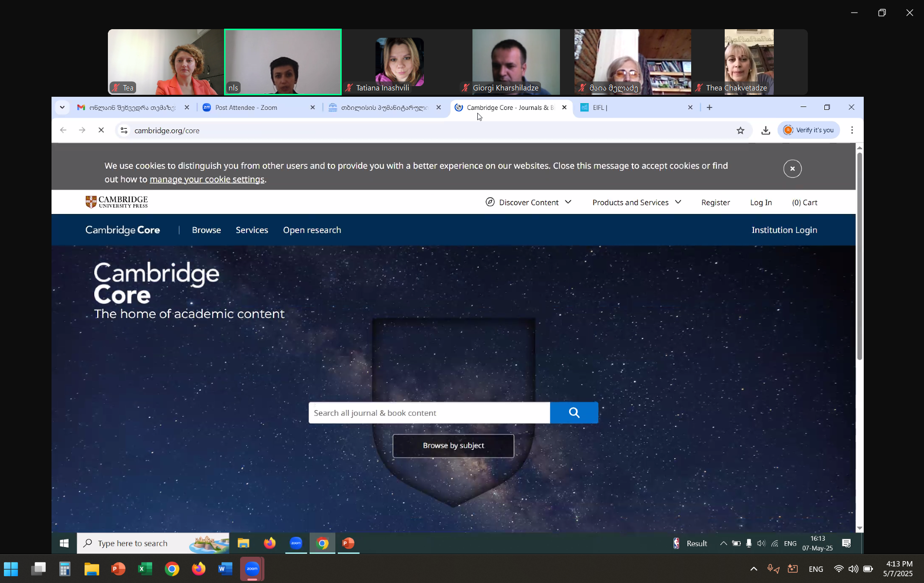Open File Explorer in shared taskbar
This screenshot has height=583, width=924.
[243, 543]
